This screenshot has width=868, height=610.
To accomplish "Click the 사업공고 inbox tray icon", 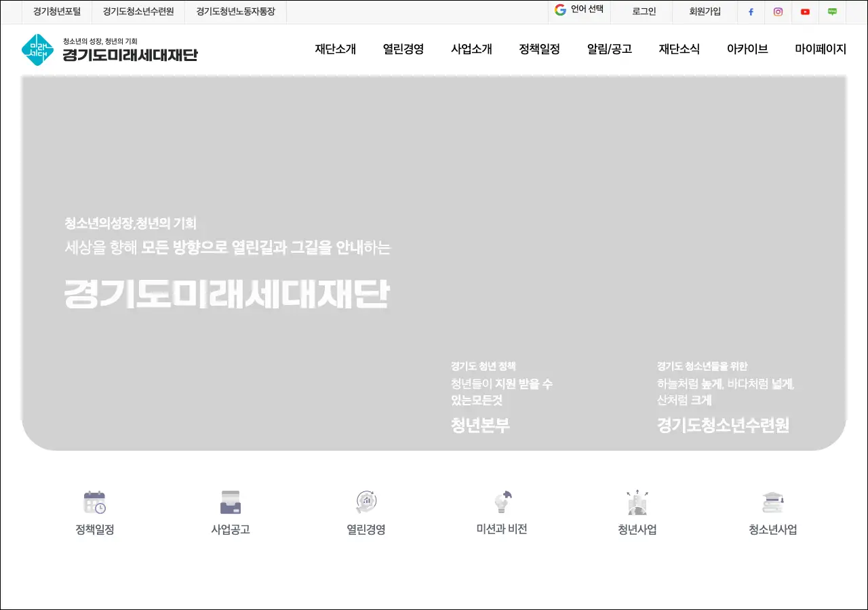I will pyautogui.click(x=231, y=503).
